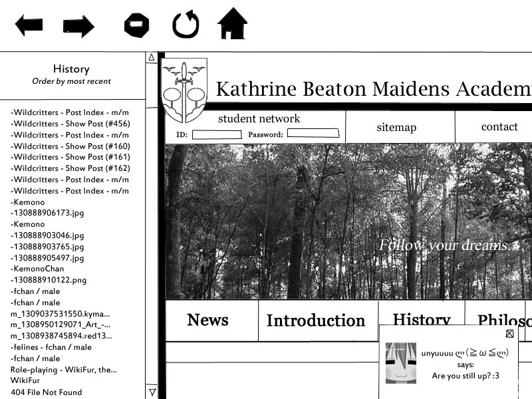Click the browser back arrow
This screenshot has height=399, width=532.
29,26
